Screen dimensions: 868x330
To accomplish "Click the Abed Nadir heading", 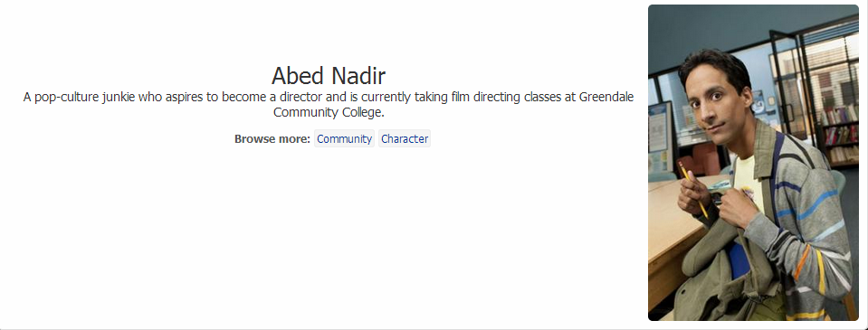I will pyautogui.click(x=329, y=75).
